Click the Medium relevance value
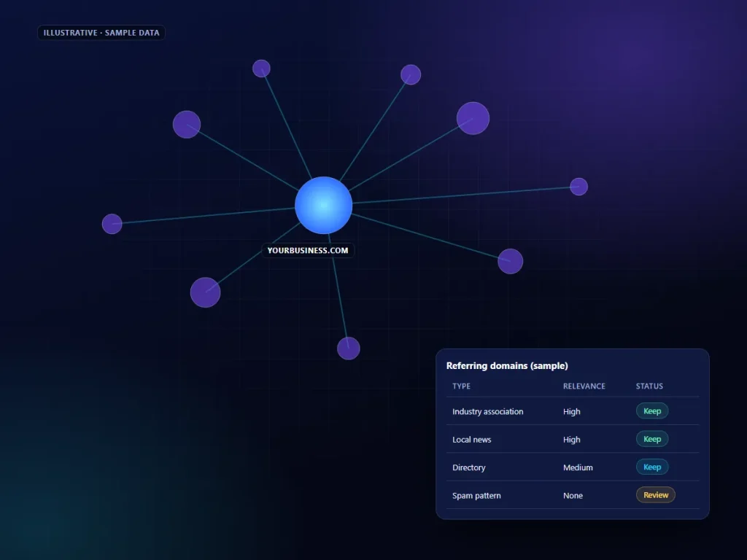 (578, 467)
